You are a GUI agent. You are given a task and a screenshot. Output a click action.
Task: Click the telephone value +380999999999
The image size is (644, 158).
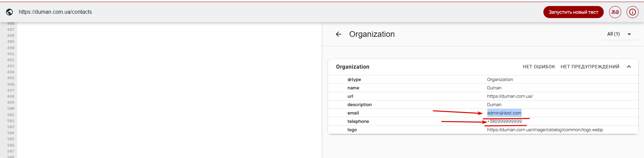(x=504, y=122)
